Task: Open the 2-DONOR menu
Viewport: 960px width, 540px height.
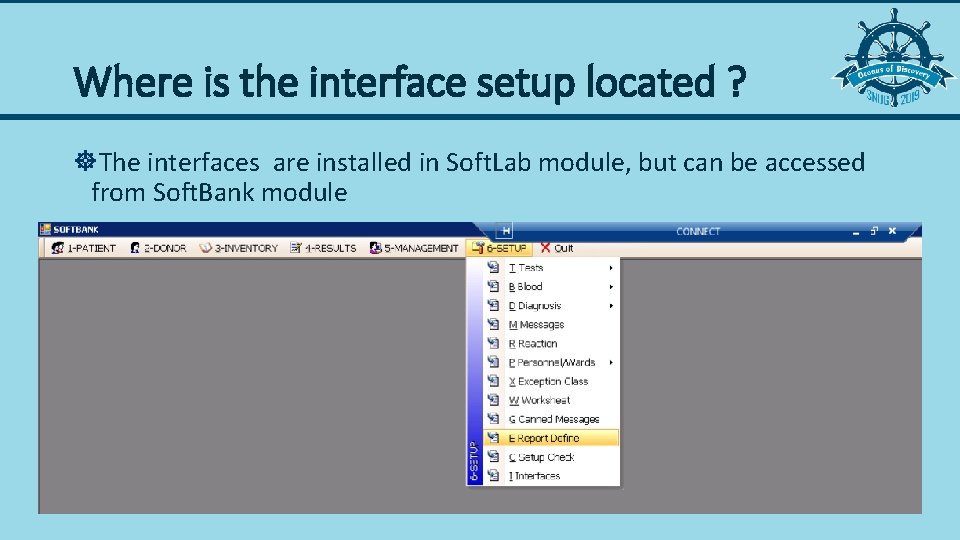Action: click(159, 248)
